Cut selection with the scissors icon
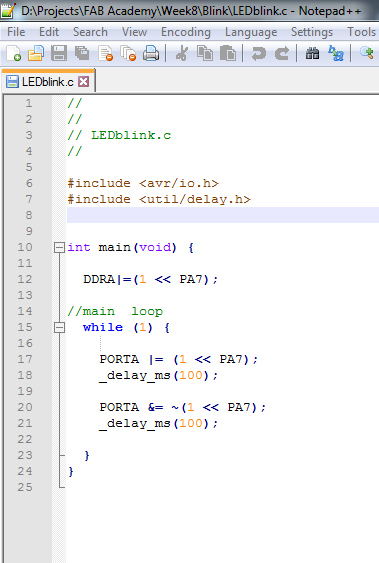Image resolution: width=379 pixels, height=563 pixels. 182,53
